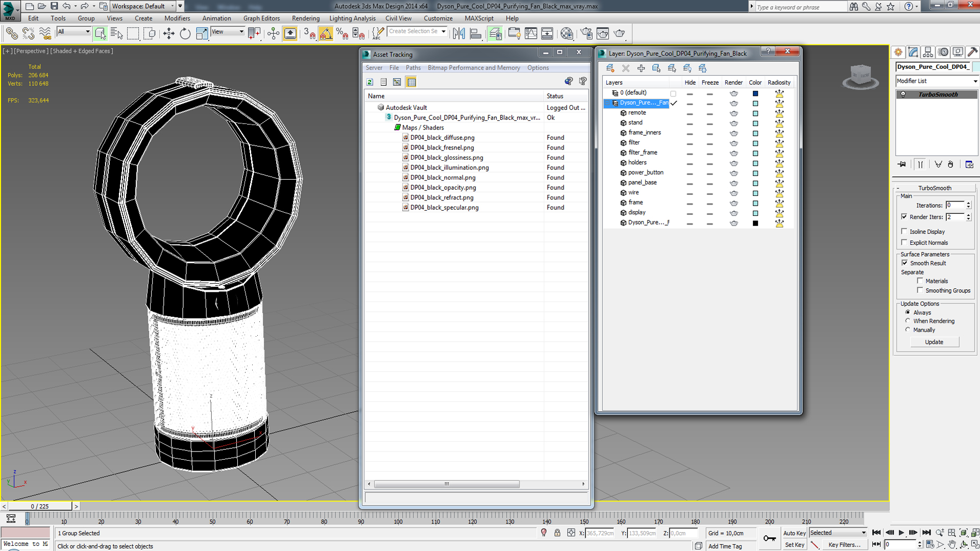This screenshot has height=551, width=980.
Task: Check Separate by Materials checkbox
Action: (920, 281)
